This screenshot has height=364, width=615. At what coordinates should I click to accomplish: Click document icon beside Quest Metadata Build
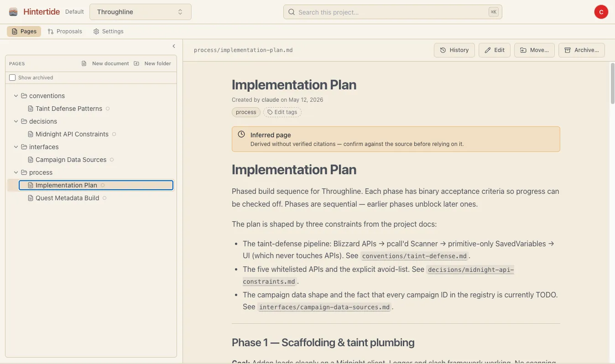coord(31,198)
